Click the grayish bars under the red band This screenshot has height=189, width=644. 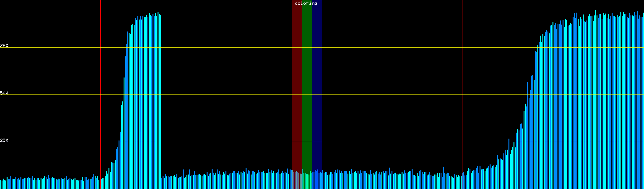[x=297, y=181]
